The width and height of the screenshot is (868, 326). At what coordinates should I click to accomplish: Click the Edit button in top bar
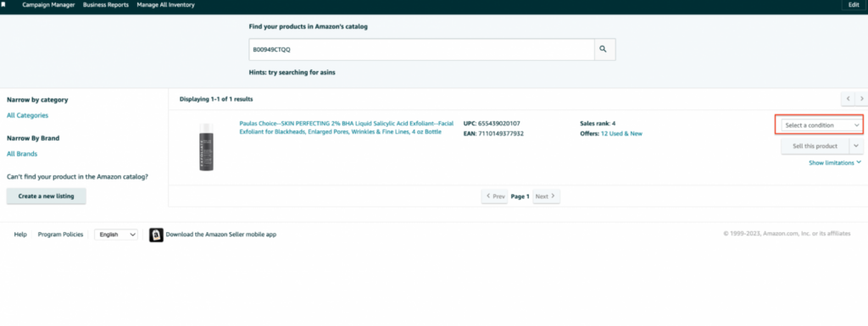pyautogui.click(x=854, y=4)
